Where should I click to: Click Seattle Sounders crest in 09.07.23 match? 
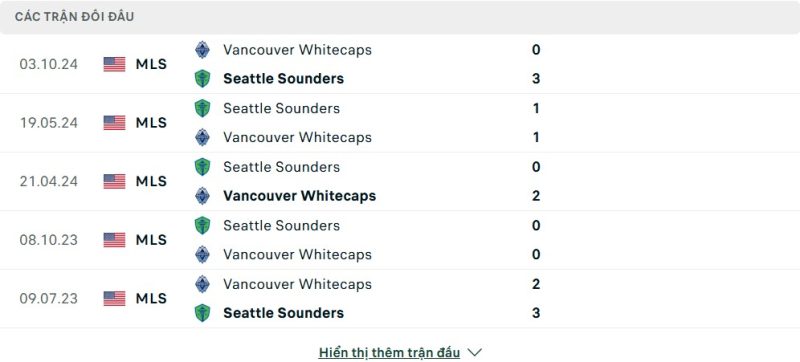203,313
